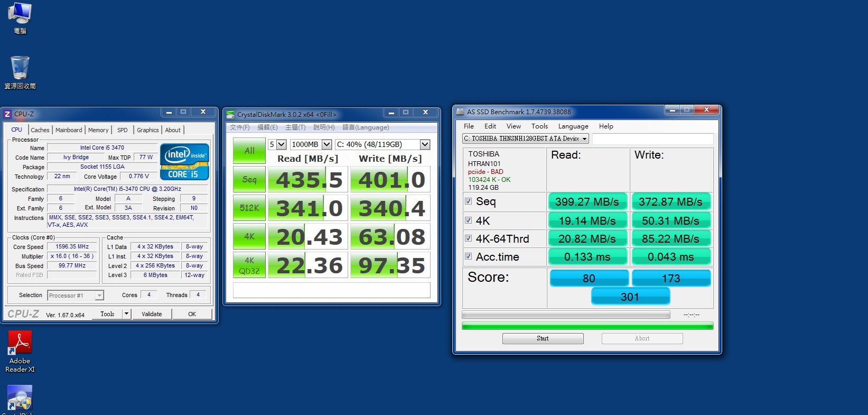Viewport: 868px width, 415px height.
Task: Minimize the AS SSD Benchmark window
Action: click(x=672, y=110)
